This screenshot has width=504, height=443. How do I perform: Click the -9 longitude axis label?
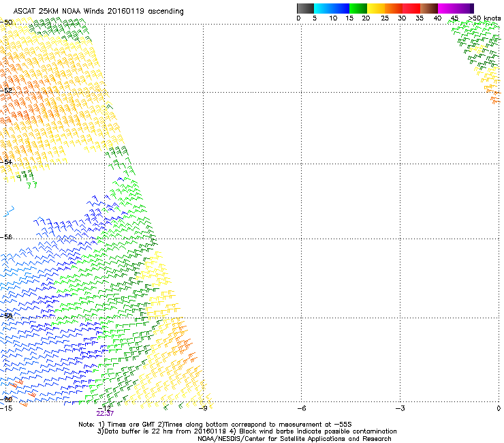(x=203, y=408)
